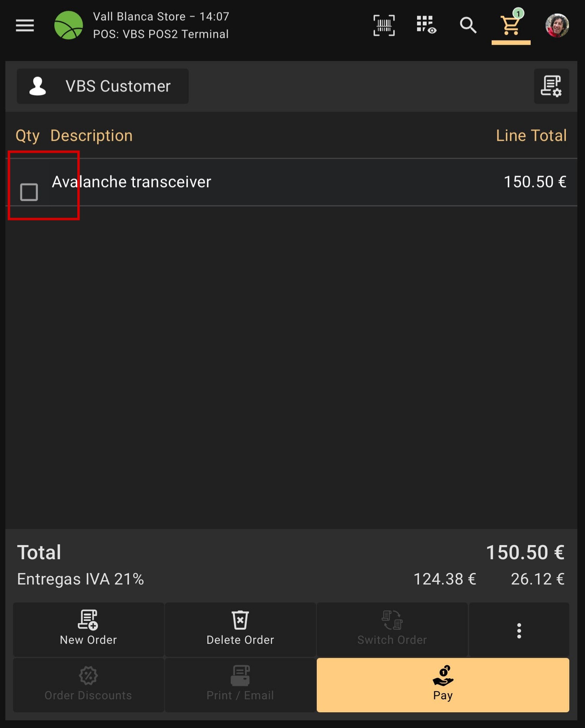
Task: Open the hamburger main menu
Action: pyautogui.click(x=25, y=26)
